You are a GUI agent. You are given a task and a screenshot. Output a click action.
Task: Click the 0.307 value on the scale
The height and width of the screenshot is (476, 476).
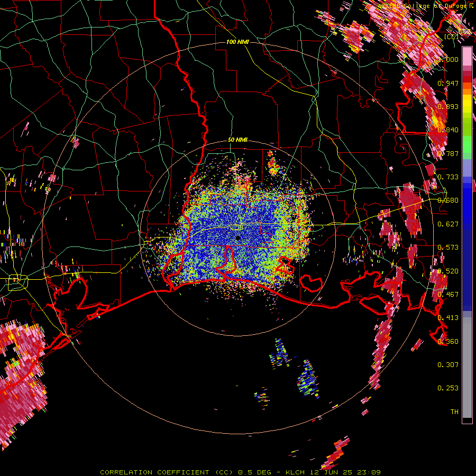click(x=448, y=365)
